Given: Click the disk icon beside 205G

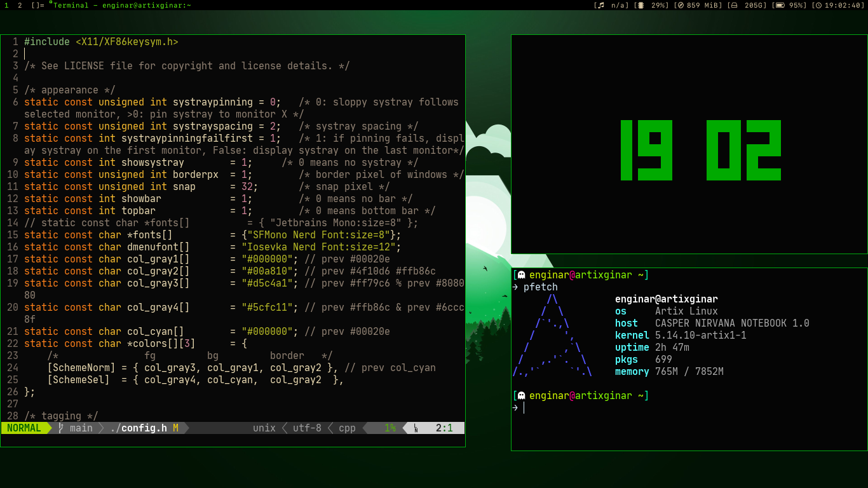Looking at the screenshot, I should pos(733,5).
